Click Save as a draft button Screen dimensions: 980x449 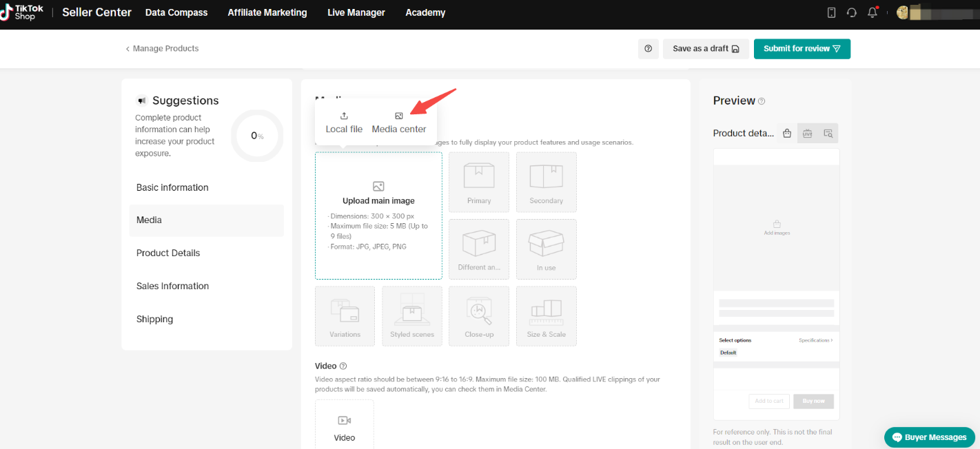pos(706,49)
